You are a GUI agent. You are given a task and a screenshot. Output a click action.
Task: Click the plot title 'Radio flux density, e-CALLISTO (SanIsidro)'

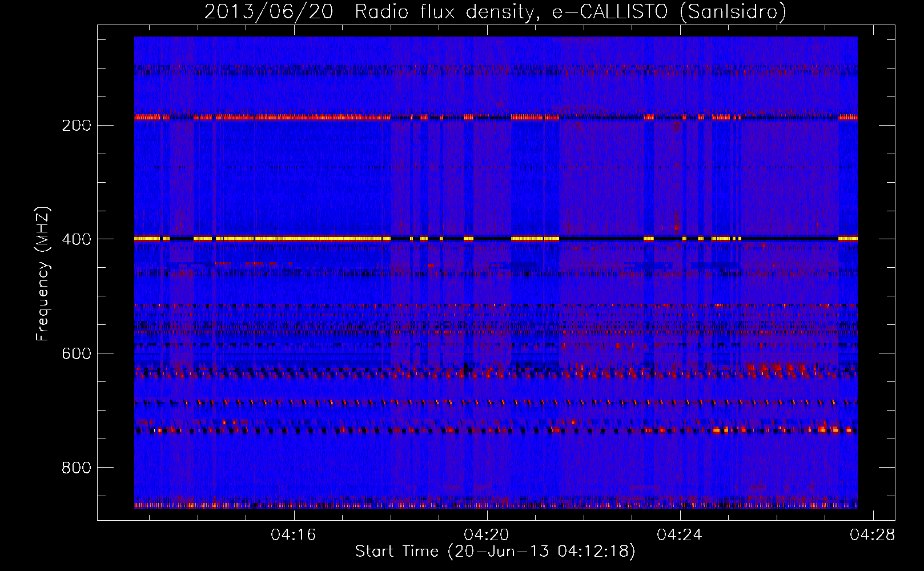point(570,12)
